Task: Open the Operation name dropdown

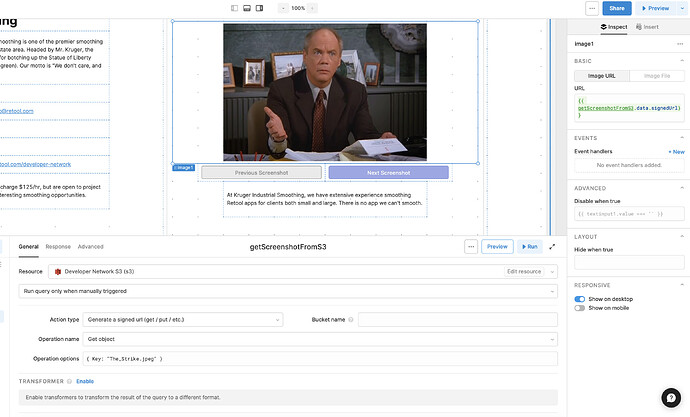Action: (320, 339)
